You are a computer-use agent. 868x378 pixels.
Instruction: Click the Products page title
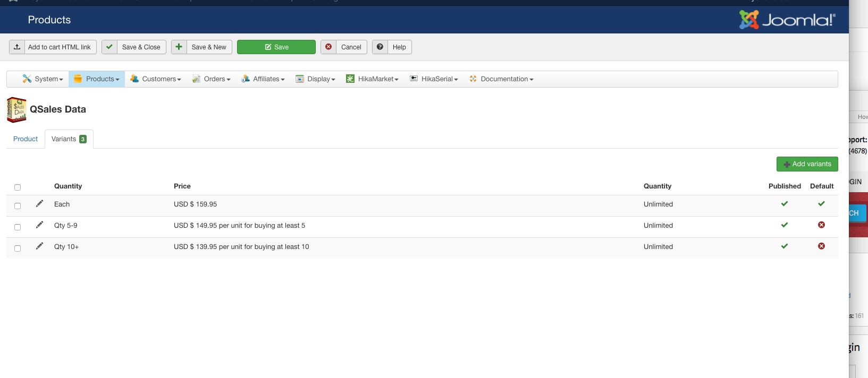[x=49, y=20]
